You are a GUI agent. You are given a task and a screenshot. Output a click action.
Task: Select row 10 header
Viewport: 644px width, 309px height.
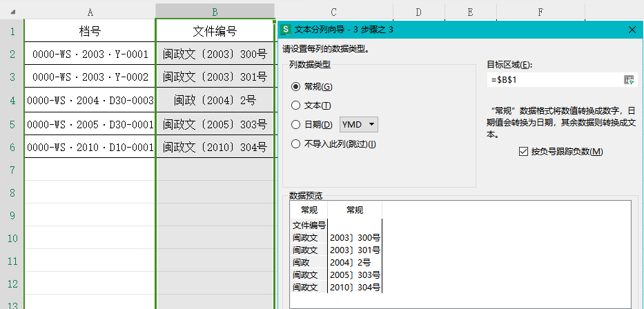tap(12, 238)
